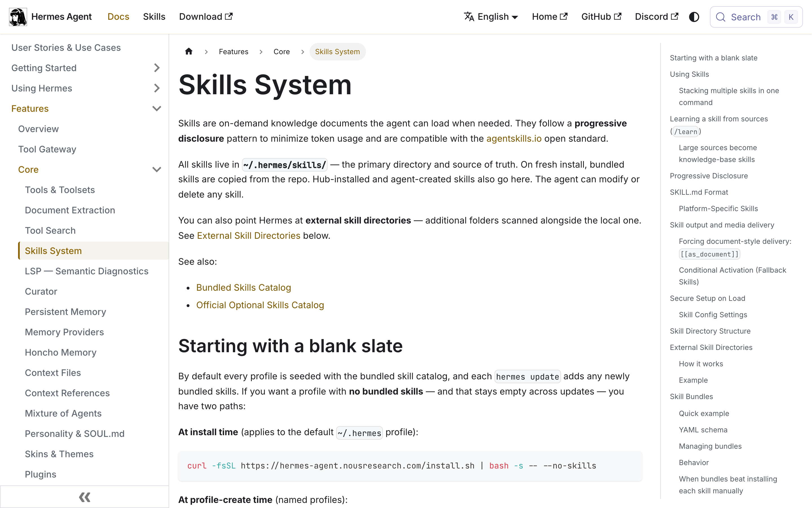Viewport: 812px width, 508px height.
Task: Open Plugins in sidebar
Action: coord(40,474)
